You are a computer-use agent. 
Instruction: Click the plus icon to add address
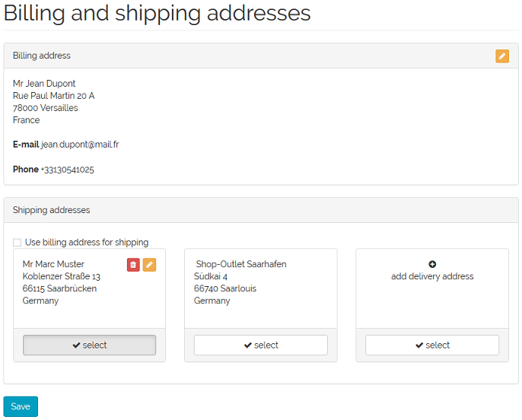(432, 264)
